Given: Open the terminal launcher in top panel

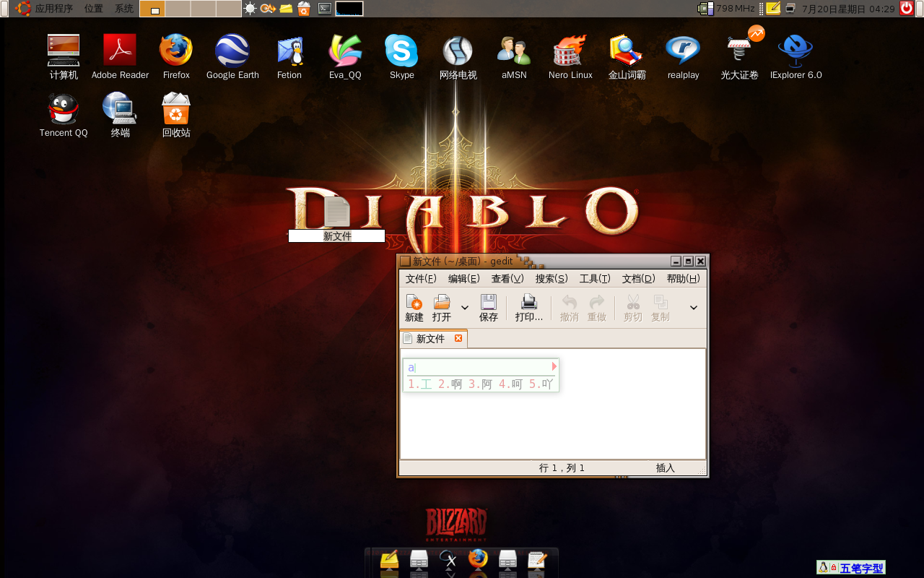Looking at the screenshot, I should pos(326,9).
